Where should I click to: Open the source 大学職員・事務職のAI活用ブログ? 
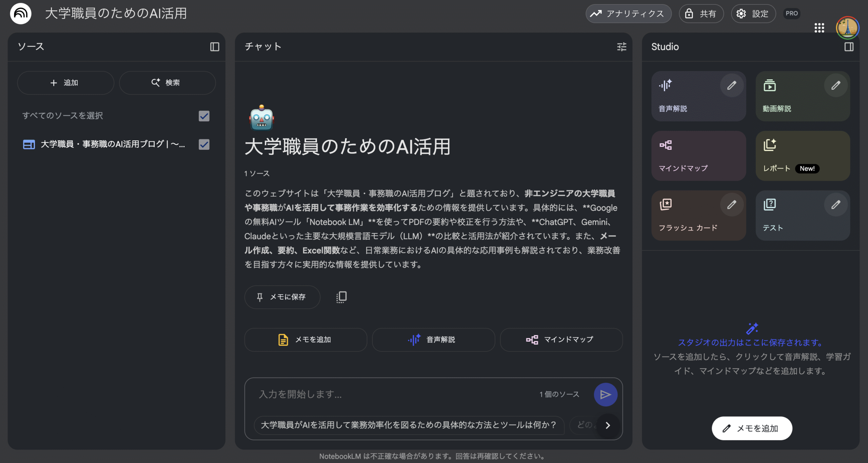point(113,144)
